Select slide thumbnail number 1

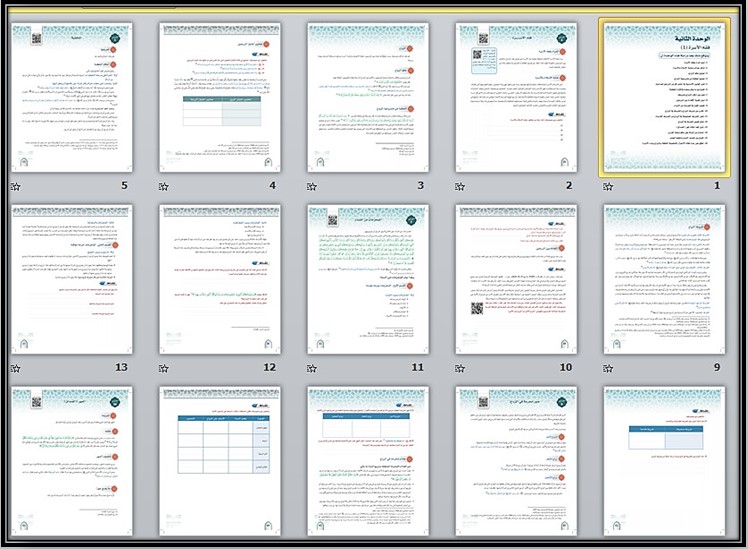[x=664, y=98]
